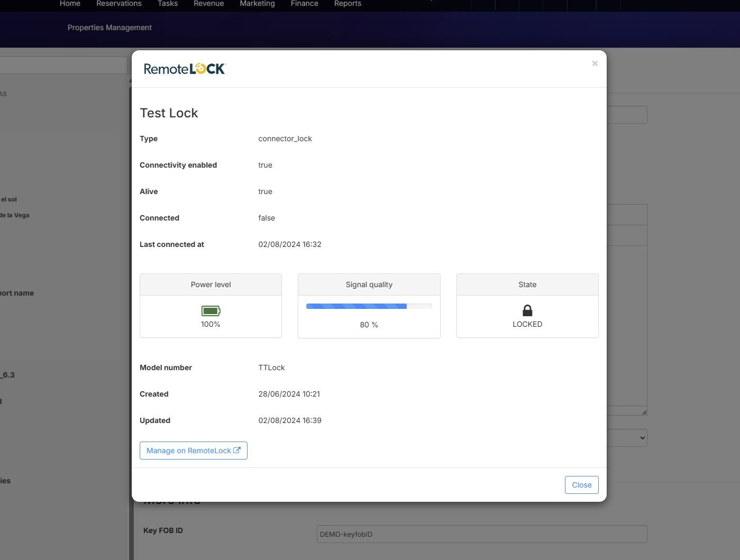Open the Marketing menu
Image resolution: width=740 pixels, height=560 pixels.
tap(257, 4)
